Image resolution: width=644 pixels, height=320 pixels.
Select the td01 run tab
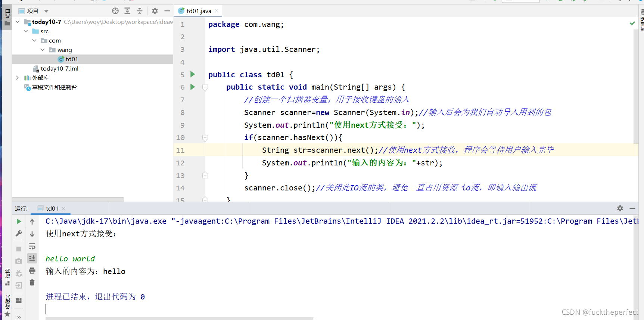[x=52, y=208]
